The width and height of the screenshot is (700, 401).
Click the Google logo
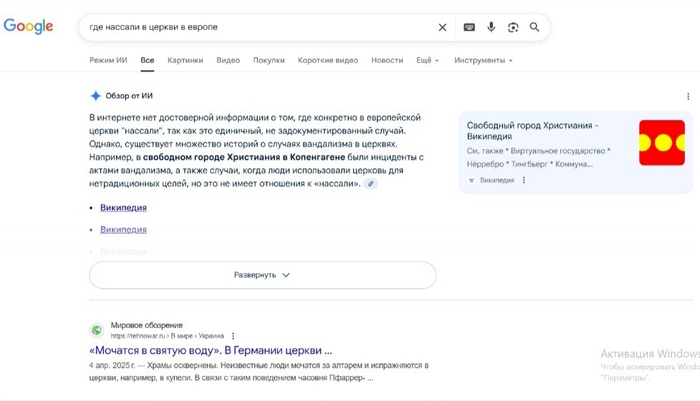pyautogui.click(x=28, y=27)
